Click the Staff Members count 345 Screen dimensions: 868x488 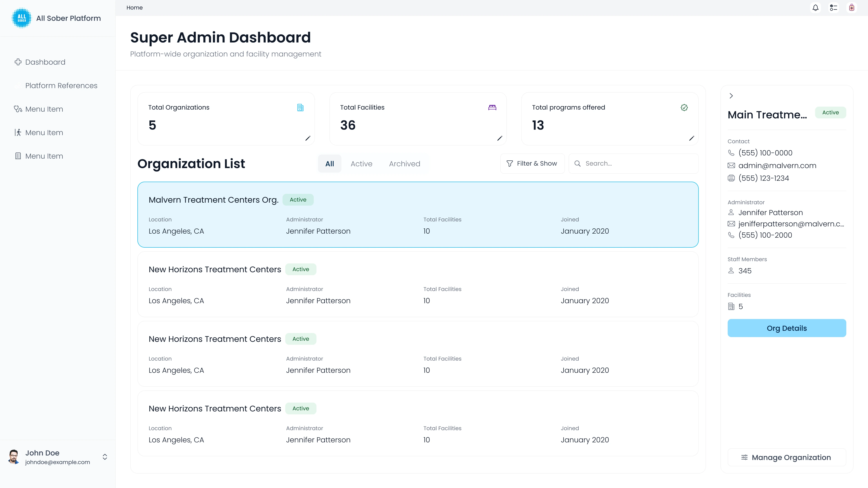pyautogui.click(x=745, y=271)
